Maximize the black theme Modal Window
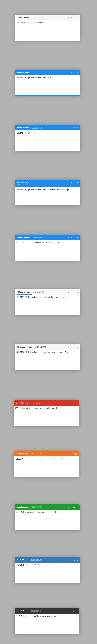 74,611
